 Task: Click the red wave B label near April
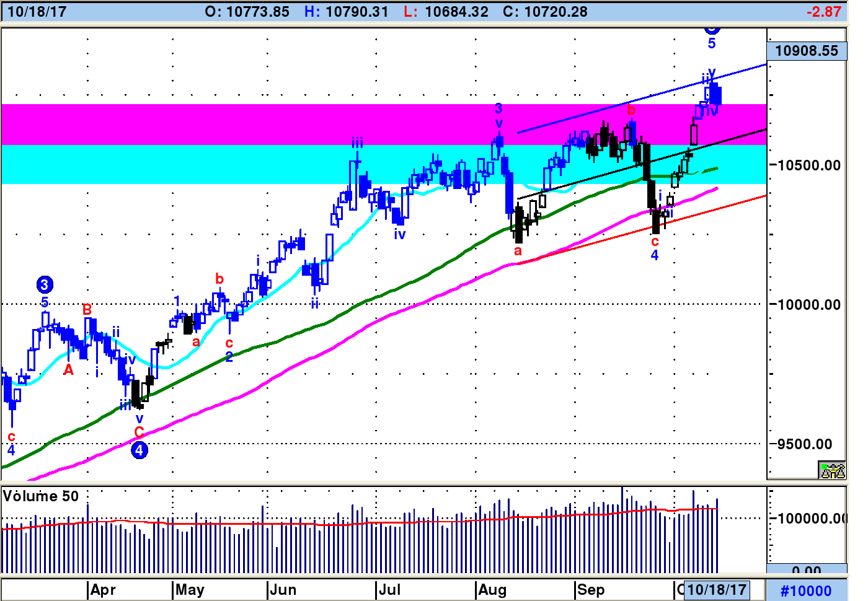pos(87,309)
